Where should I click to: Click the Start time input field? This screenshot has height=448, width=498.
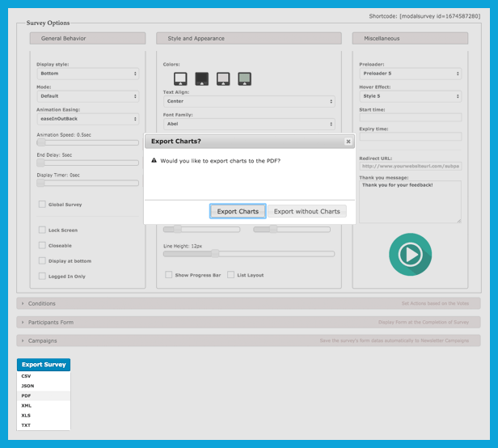pos(411,117)
